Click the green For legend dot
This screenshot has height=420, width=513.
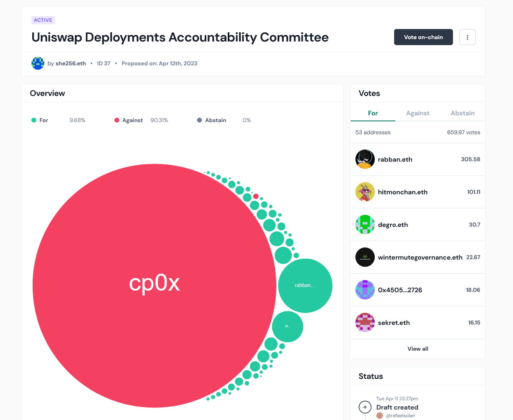tap(34, 120)
